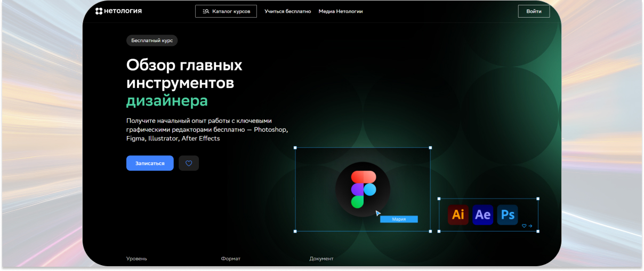Toggle the heart favorite button
The width and height of the screenshot is (644, 271).
189,163
